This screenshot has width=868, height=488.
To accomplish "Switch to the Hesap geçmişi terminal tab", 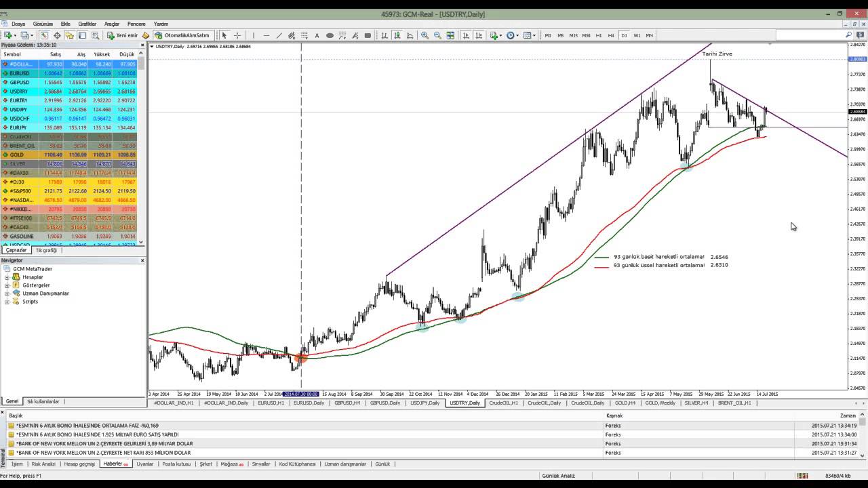I will coord(79,464).
